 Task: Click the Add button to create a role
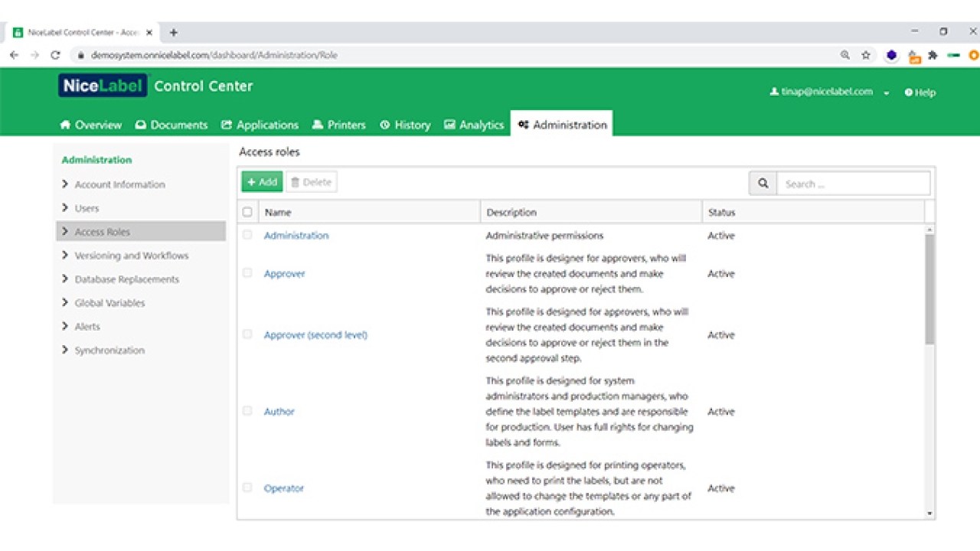click(261, 181)
